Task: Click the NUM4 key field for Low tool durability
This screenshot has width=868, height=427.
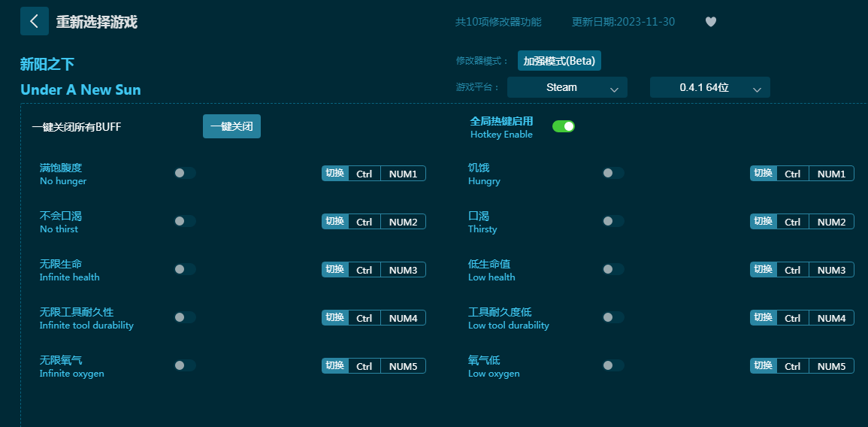Action: click(x=831, y=318)
